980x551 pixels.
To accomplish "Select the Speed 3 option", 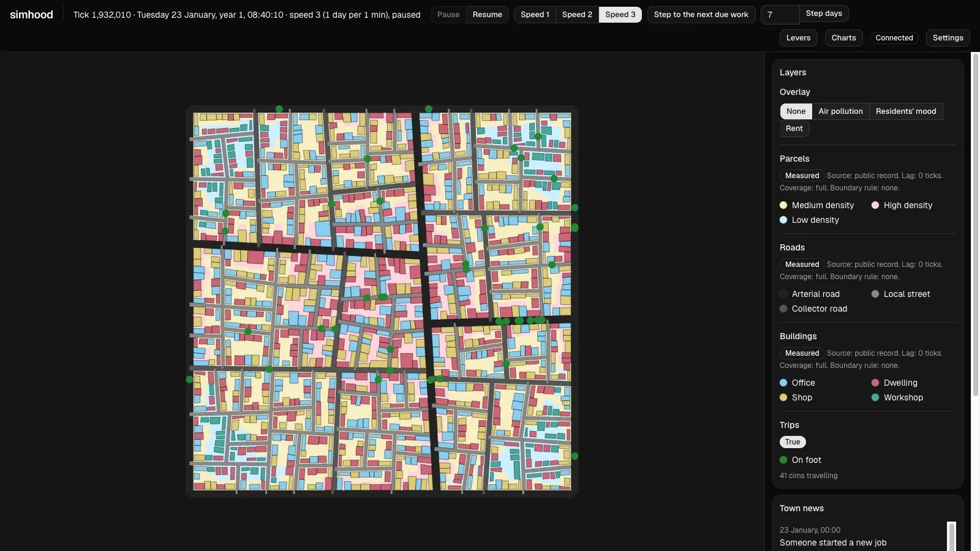I will click(620, 15).
